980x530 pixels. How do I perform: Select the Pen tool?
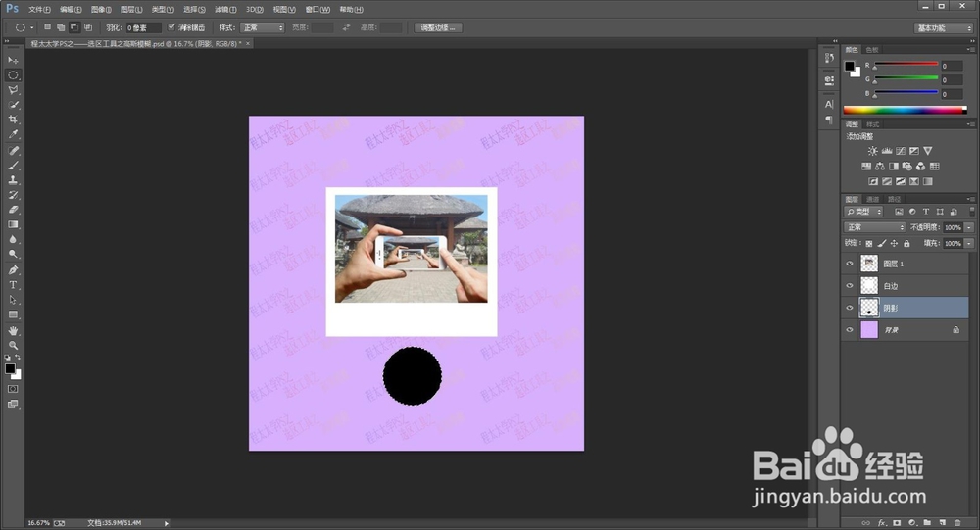[x=13, y=270]
